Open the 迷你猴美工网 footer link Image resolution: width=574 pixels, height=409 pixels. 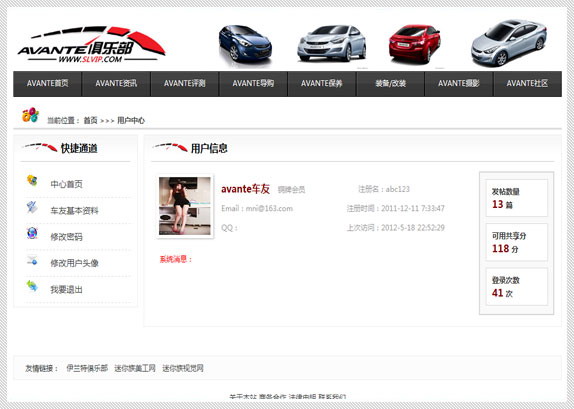(x=135, y=368)
